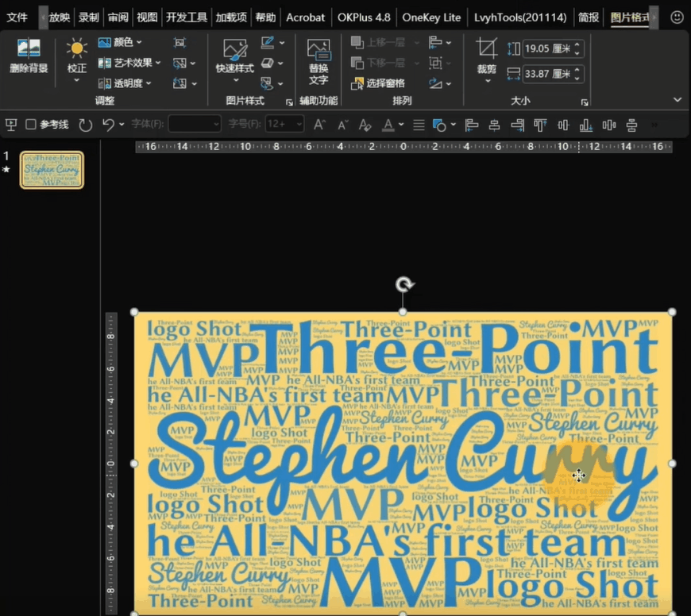Click the smiley feedback icon

[x=676, y=17]
